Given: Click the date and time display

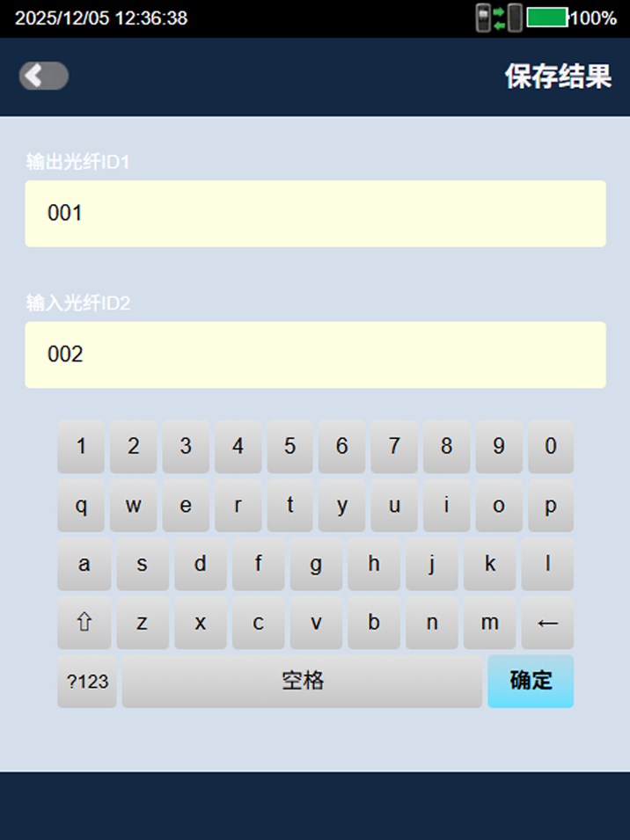Looking at the screenshot, I should pyautogui.click(x=101, y=18).
